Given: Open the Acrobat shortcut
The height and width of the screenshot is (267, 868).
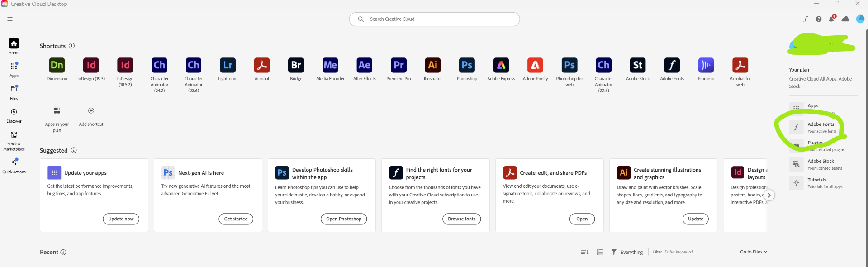Looking at the screenshot, I should coord(262,65).
